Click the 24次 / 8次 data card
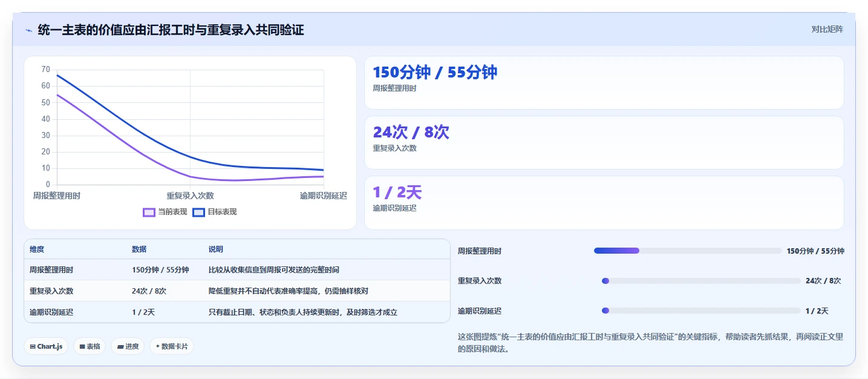This screenshot has height=379, width=868. tap(604, 143)
